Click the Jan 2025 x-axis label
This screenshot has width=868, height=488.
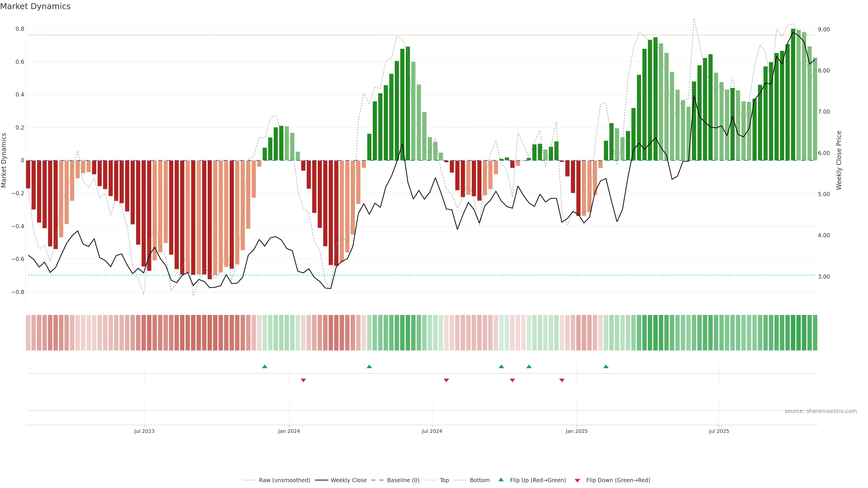click(x=577, y=431)
